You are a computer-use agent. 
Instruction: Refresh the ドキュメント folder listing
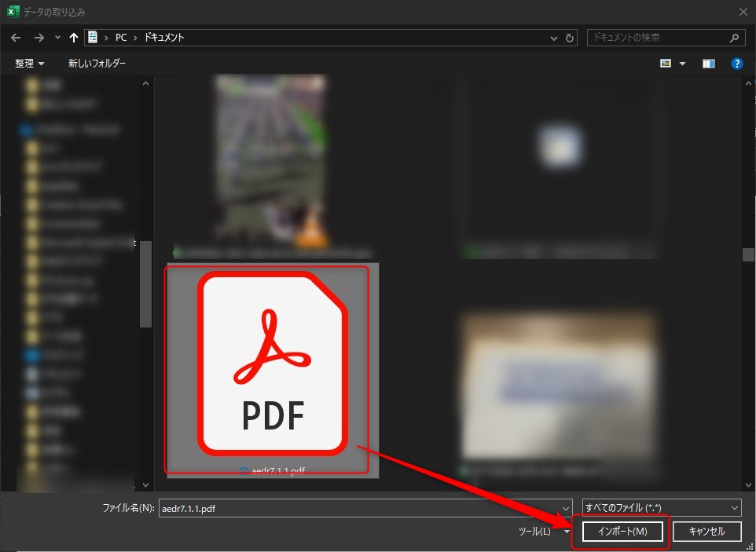(570, 38)
